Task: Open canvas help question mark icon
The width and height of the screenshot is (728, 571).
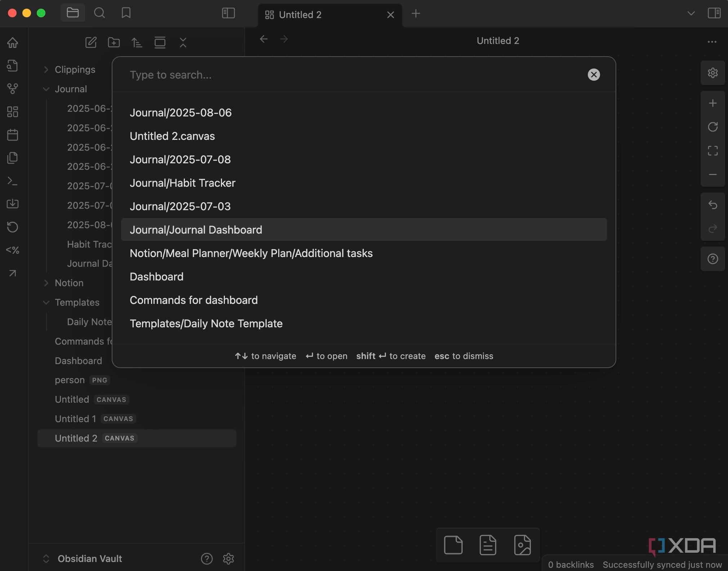Action: (x=713, y=259)
